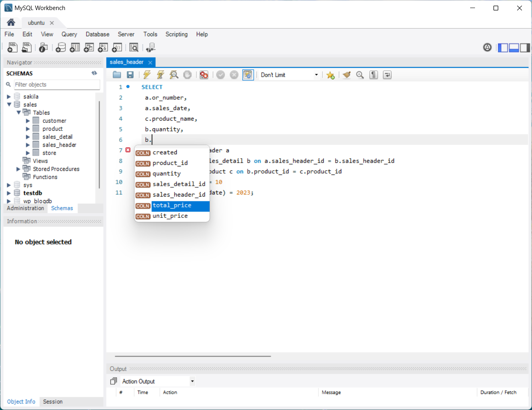
Task: Toggle the bottom output panel visibility
Action: pos(514,47)
